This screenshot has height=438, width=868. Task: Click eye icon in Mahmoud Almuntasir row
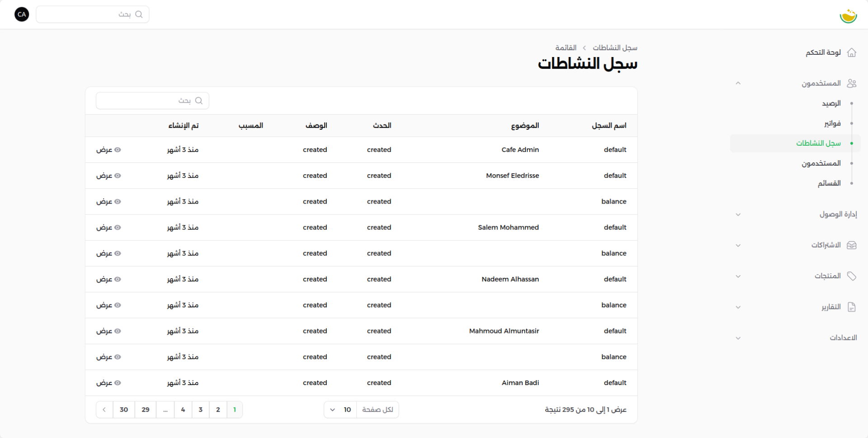118,331
